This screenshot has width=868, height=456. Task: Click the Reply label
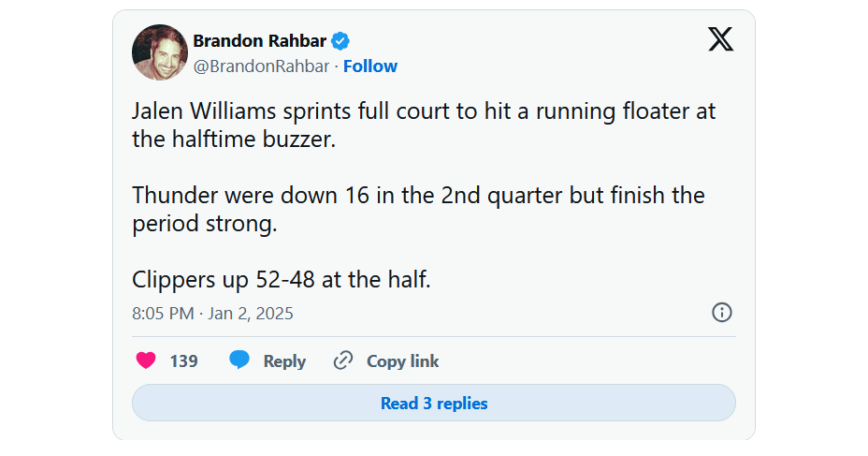click(284, 361)
